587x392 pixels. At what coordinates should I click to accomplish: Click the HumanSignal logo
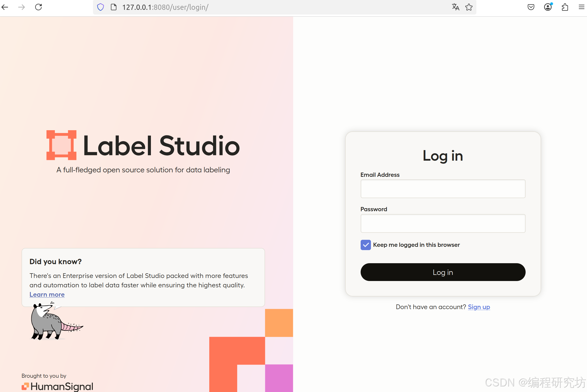(x=57, y=386)
